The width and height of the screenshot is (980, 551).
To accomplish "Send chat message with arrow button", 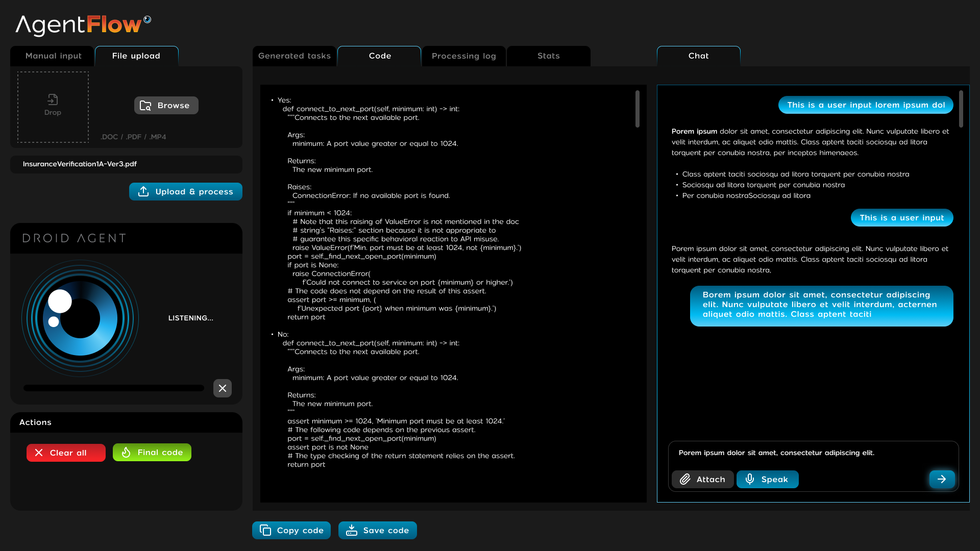I will point(942,480).
